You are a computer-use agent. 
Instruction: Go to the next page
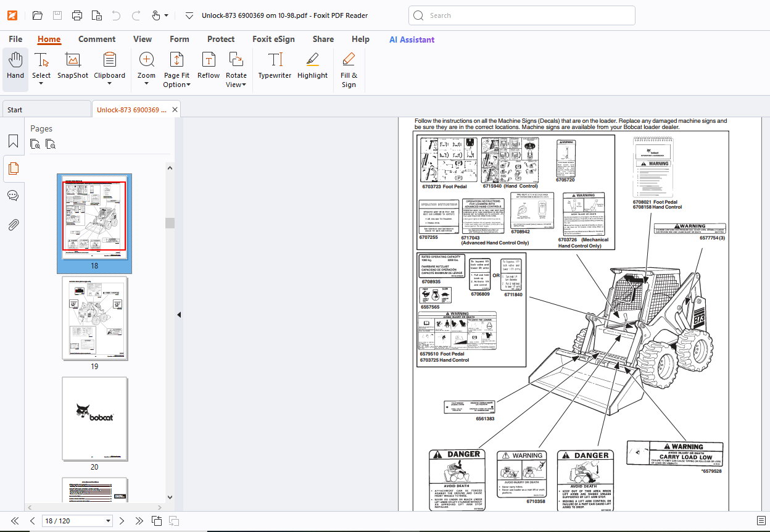tap(122, 521)
